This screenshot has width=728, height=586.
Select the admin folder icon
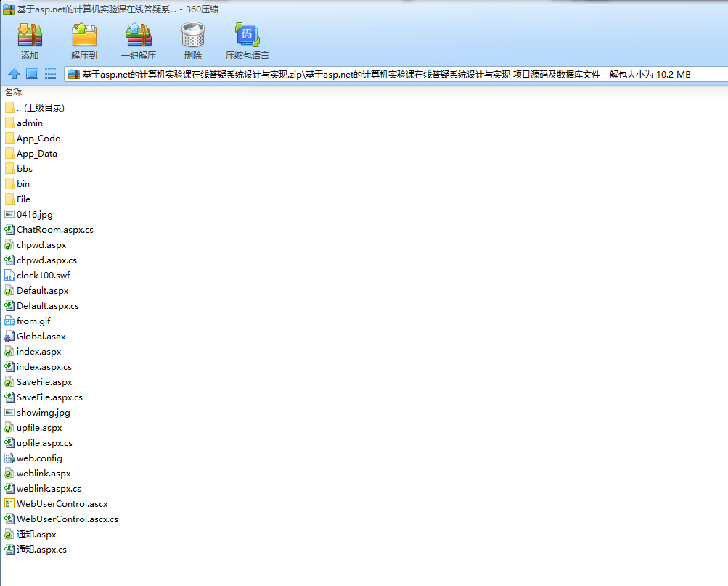click(9, 123)
